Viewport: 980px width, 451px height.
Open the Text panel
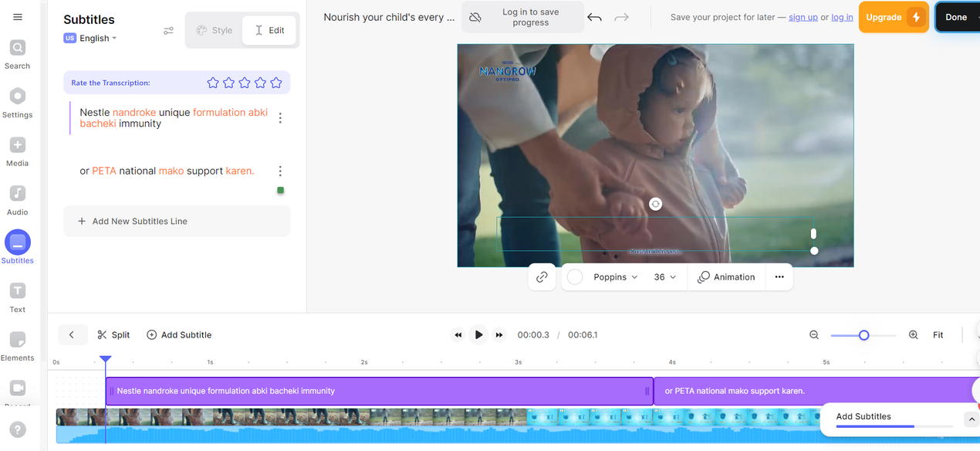[x=18, y=297]
